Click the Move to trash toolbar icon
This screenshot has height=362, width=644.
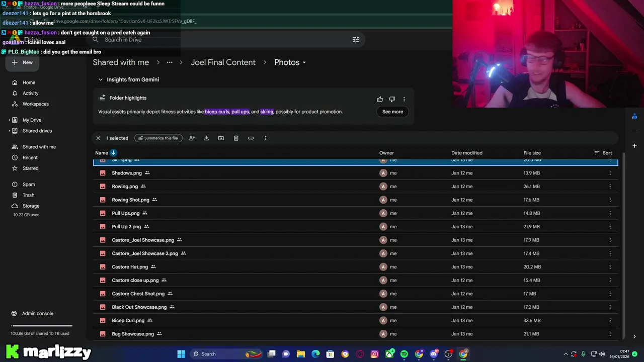click(x=236, y=138)
